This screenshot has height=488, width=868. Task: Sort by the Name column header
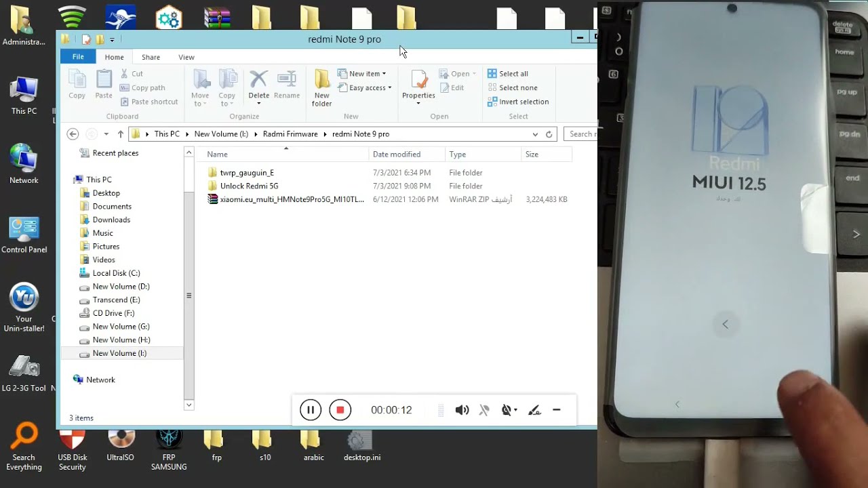pyautogui.click(x=285, y=155)
